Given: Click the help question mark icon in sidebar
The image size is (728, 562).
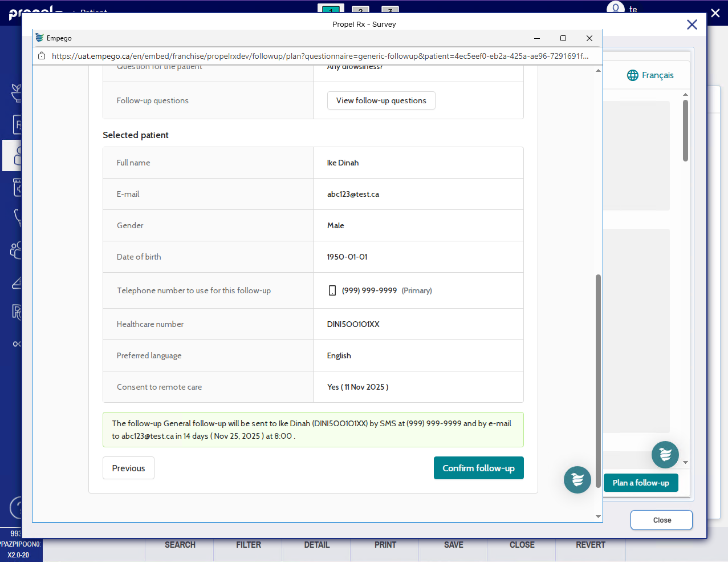Looking at the screenshot, I should (x=17, y=507).
